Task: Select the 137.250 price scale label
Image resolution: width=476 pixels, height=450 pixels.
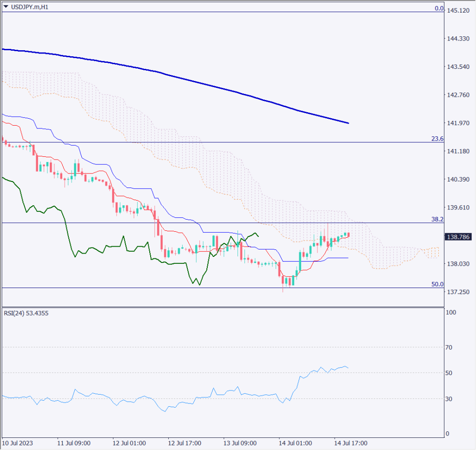Action: click(x=457, y=292)
